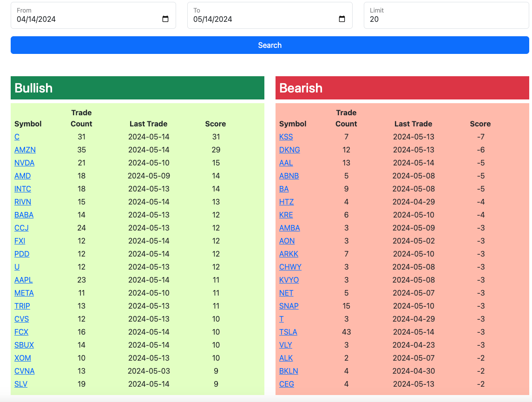The image size is (532, 402).
Task: Click the Bearish table Last Trade header
Action: (413, 124)
